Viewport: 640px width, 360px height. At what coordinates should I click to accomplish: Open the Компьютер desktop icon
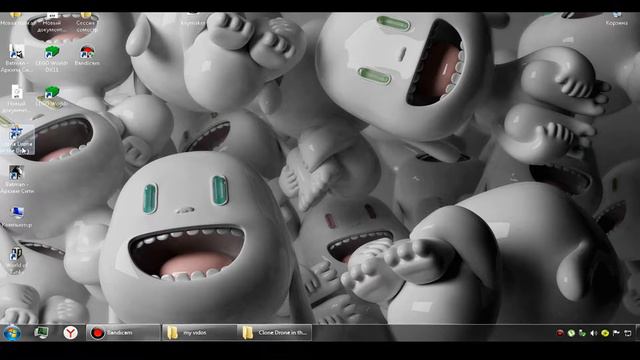(17, 217)
